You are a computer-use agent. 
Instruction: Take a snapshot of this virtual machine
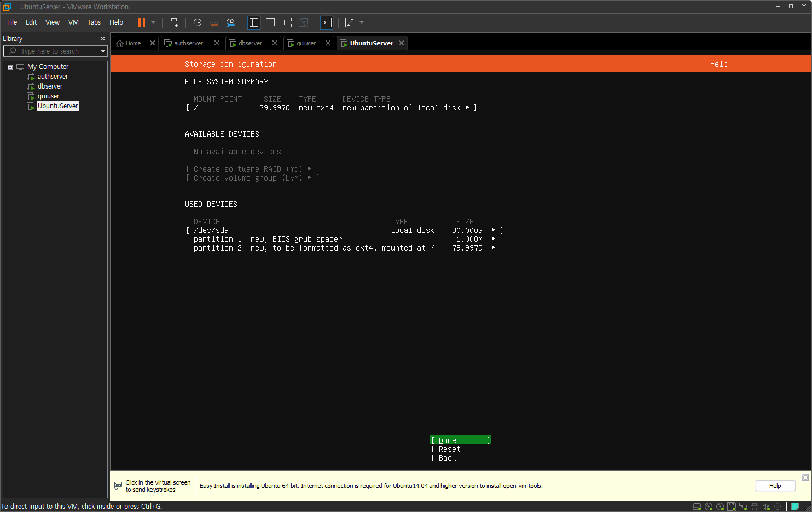point(198,22)
